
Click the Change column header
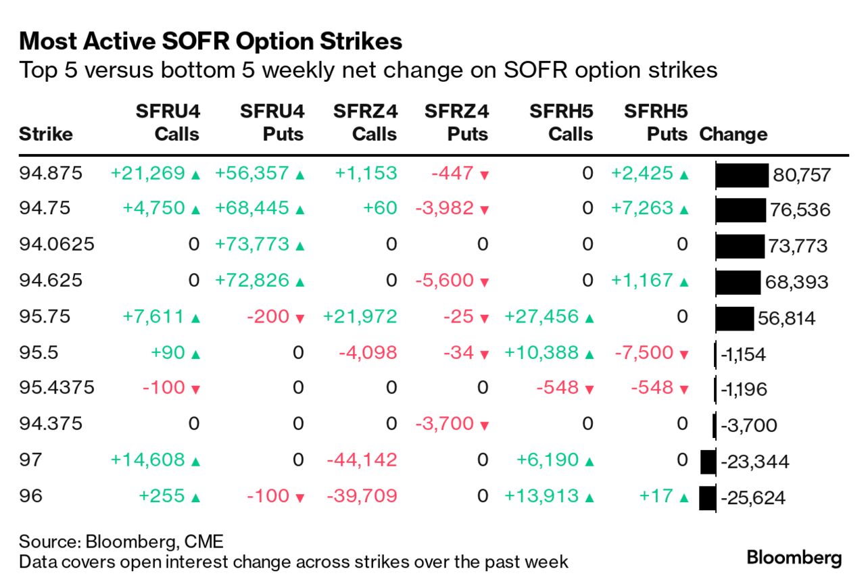click(x=733, y=134)
